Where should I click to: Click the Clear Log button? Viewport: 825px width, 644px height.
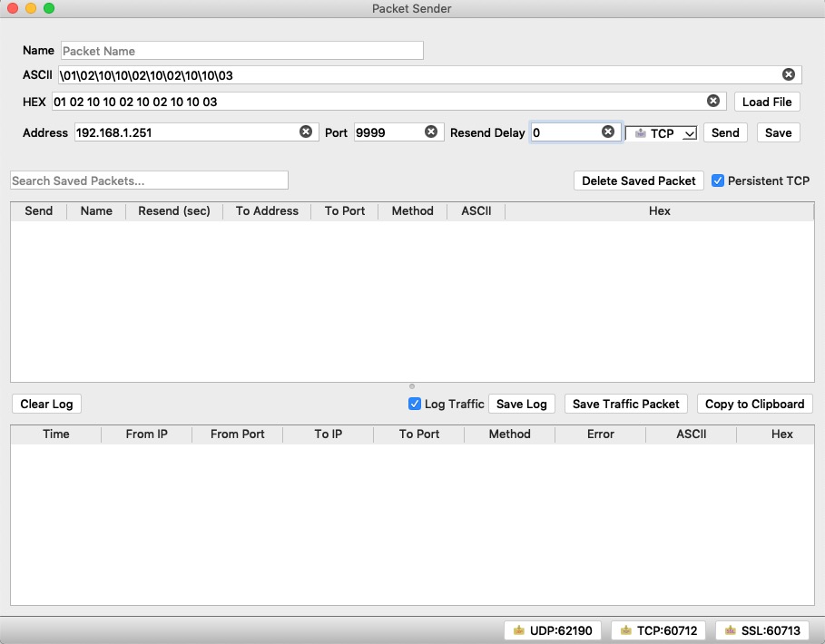point(46,404)
